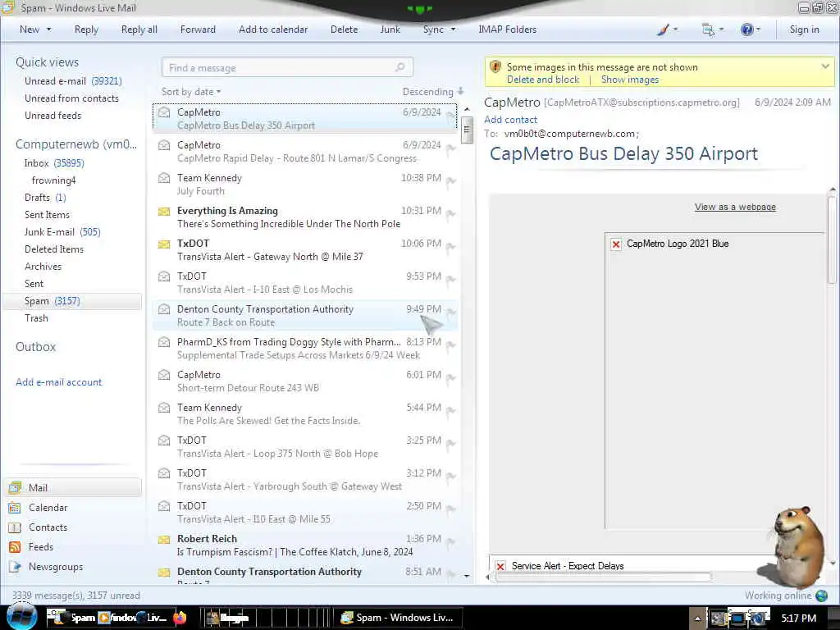Click Reply all in the toolbar

[x=139, y=30]
